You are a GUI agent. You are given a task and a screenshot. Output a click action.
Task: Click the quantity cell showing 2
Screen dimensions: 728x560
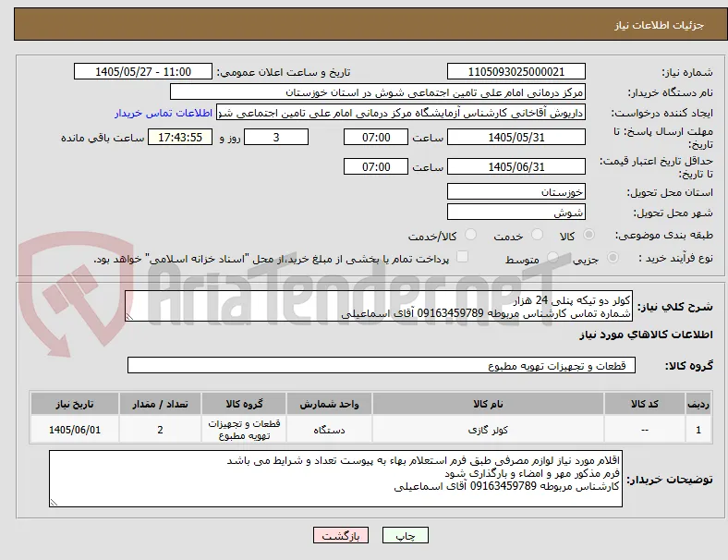160,430
